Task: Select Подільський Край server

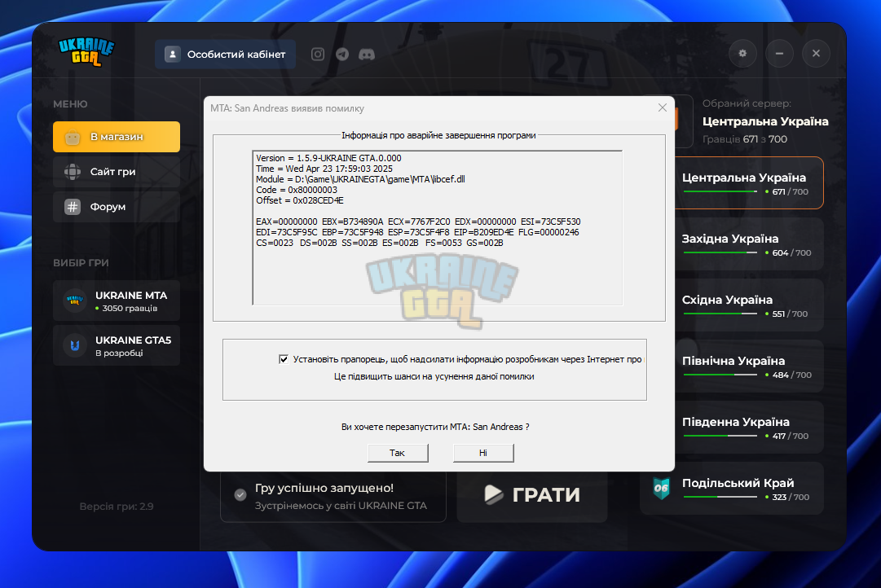Action: point(732,489)
